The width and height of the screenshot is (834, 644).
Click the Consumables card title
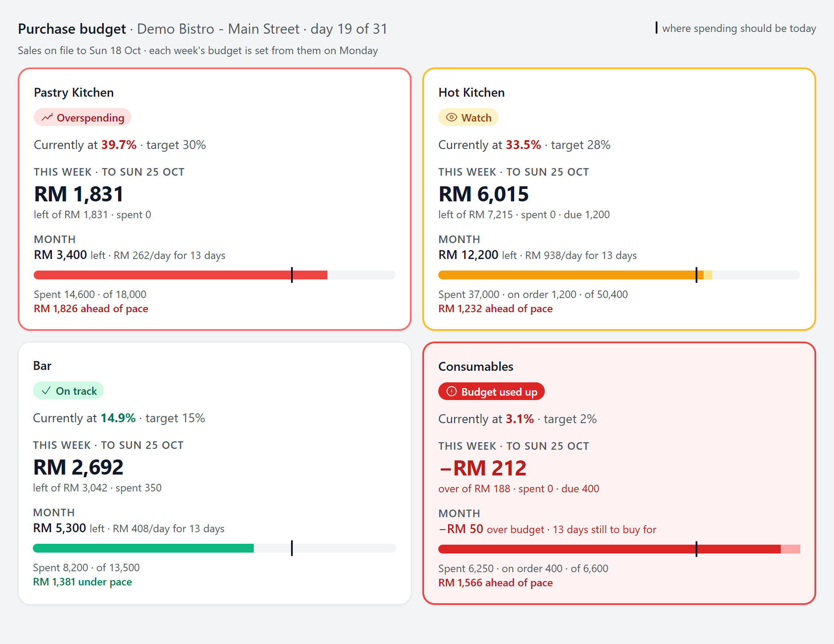click(x=476, y=366)
